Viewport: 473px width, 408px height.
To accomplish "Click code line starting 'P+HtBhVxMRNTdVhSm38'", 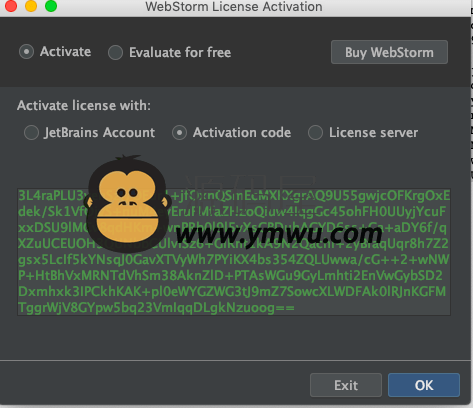I will point(230,276).
